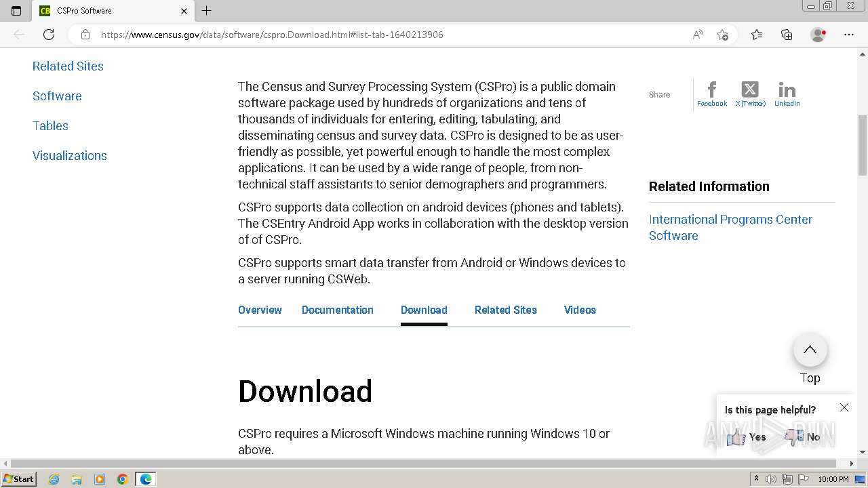
Task: Select the Download tab
Action: 424,310
